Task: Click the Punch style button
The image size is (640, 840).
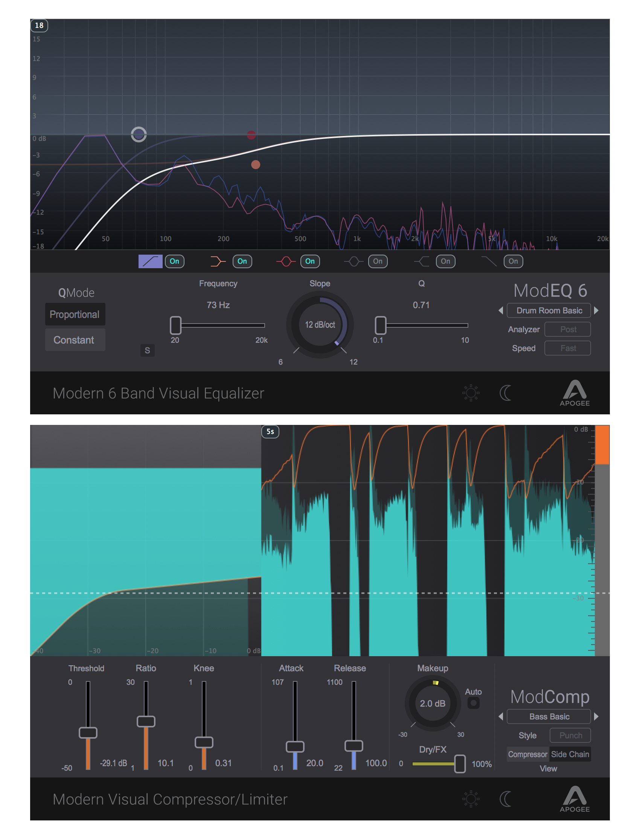Action: [x=570, y=735]
